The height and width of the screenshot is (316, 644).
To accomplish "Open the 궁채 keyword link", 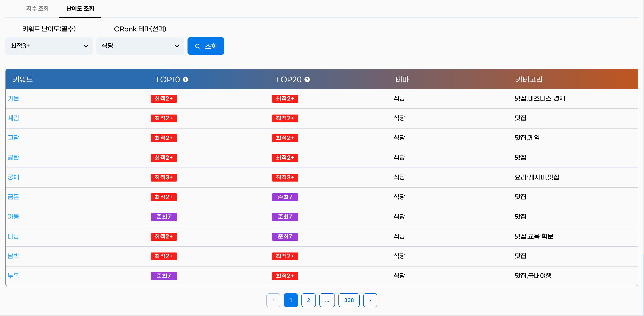I will click(x=13, y=177).
